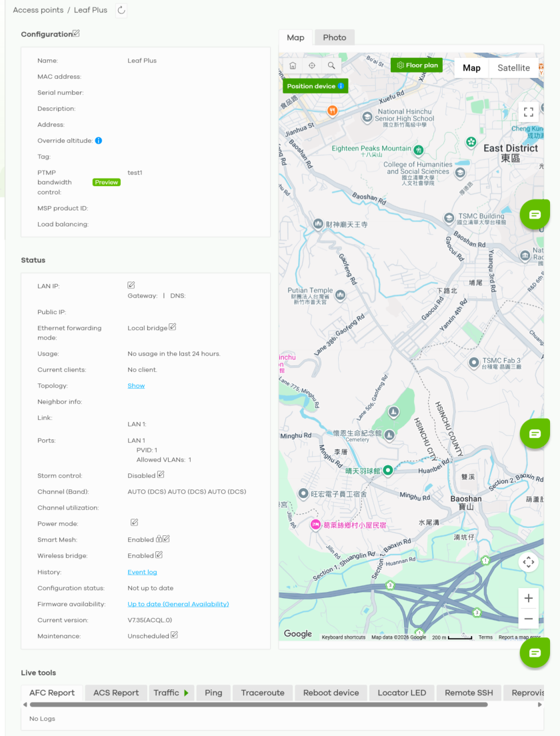The image size is (560, 736).
Task: Edit Storm control Disabled setting
Action: pos(161,475)
